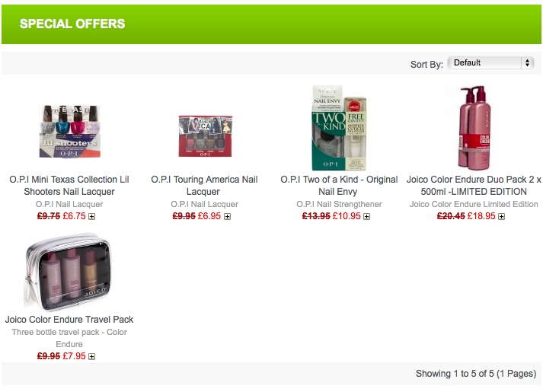Open Joico Color Endure Duo Pack link
The image size is (543, 392).
(x=474, y=186)
